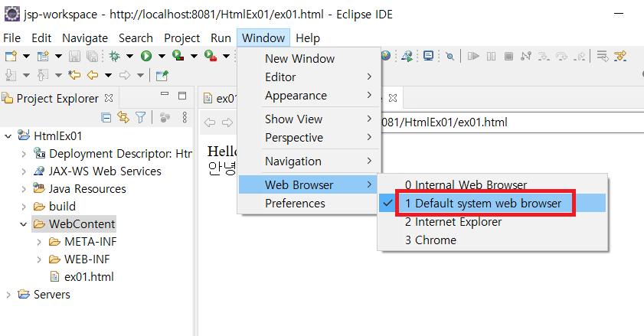Click the Save All icon
Screen dimensions: 644x336
click(x=93, y=56)
